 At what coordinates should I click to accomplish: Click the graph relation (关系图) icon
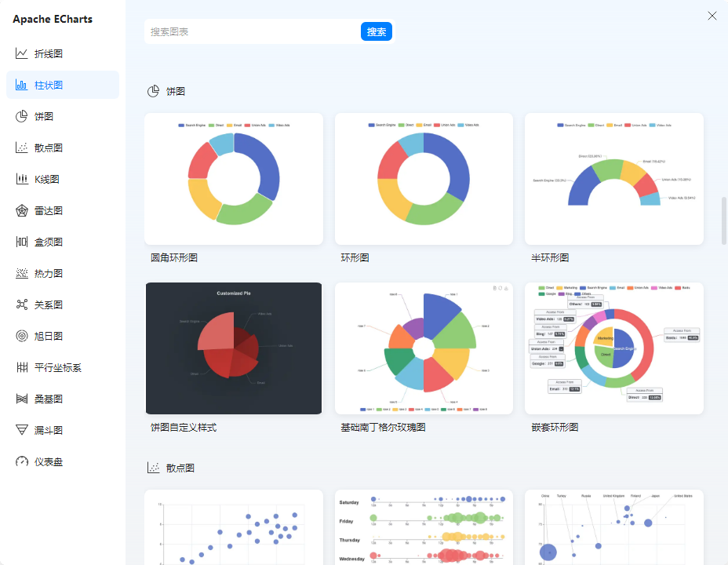pos(22,304)
